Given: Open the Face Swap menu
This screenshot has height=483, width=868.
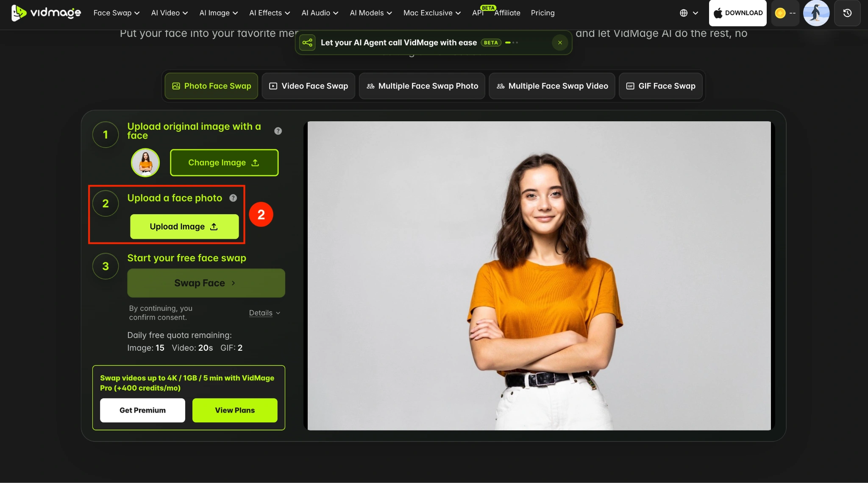Looking at the screenshot, I should [x=117, y=13].
